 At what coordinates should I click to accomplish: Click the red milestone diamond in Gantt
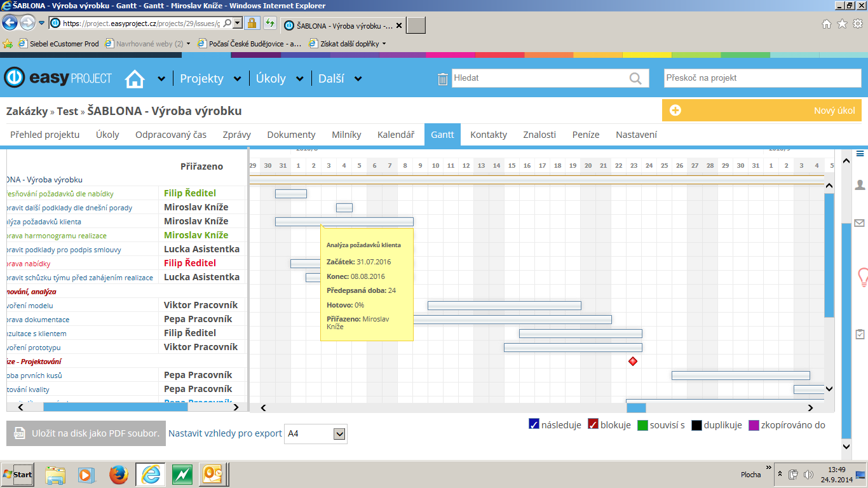(x=632, y=361)
